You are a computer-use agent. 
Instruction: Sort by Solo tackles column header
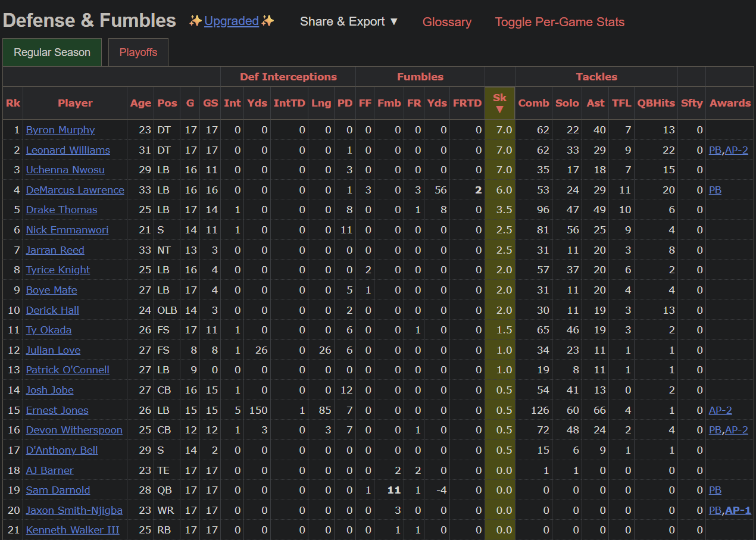click(567, 103)
